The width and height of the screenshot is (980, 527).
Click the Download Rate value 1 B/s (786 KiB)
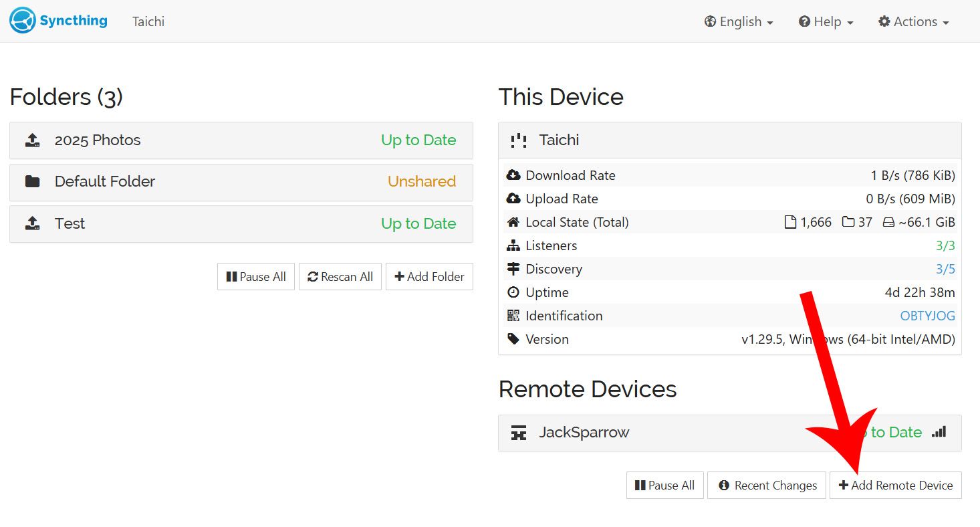coord(912,175)
